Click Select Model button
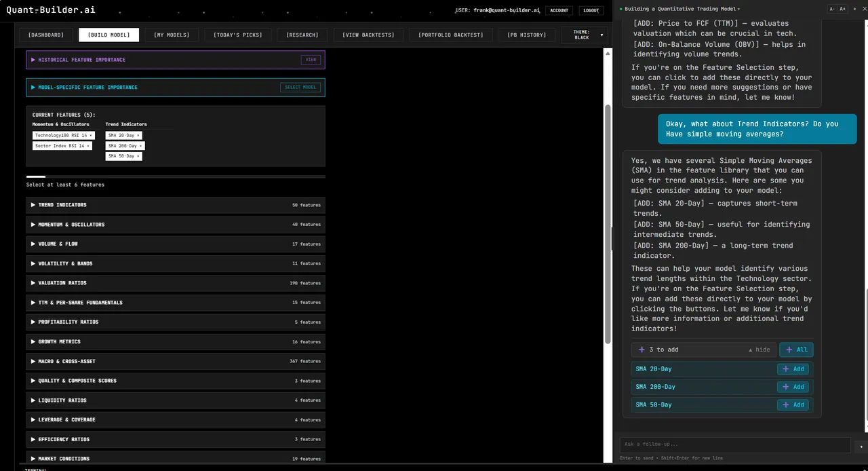The image size is (868, 471). (300, 88)
